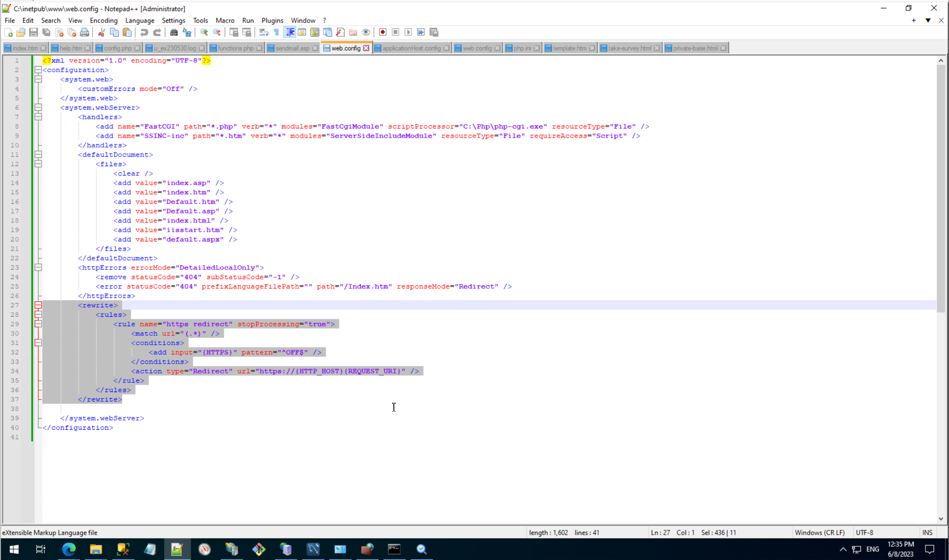Toggle word wrap toolbar button

click(x=264, y=32)
